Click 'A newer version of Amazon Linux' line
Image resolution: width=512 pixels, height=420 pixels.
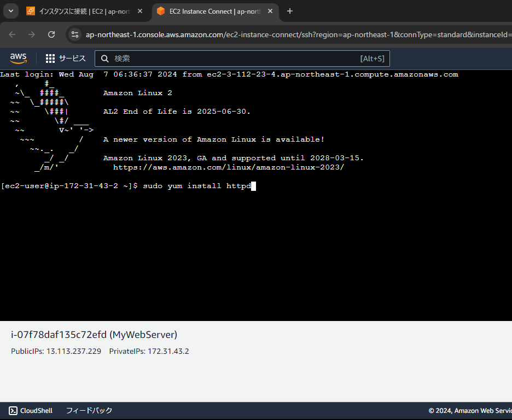pyautogui.click(x=214, y=139)
